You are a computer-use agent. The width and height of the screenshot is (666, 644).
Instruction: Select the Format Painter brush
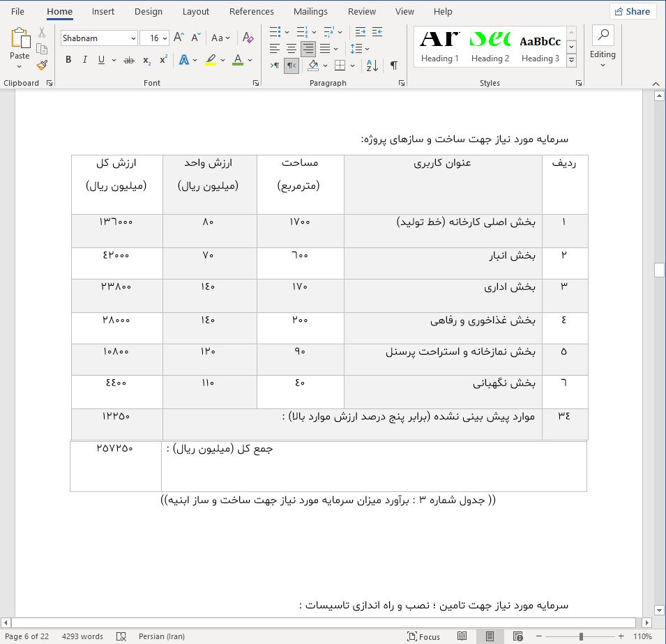pos(42,65)
